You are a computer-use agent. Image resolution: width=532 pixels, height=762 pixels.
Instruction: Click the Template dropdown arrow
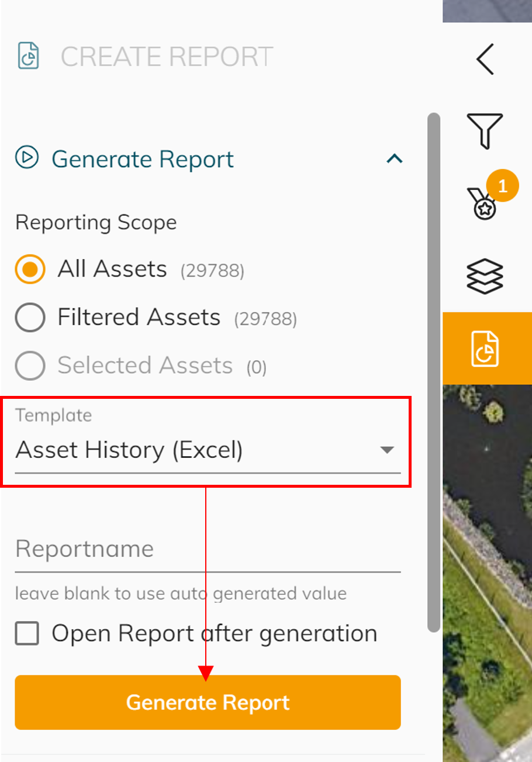pyautogui.click(x=386, y=450)
